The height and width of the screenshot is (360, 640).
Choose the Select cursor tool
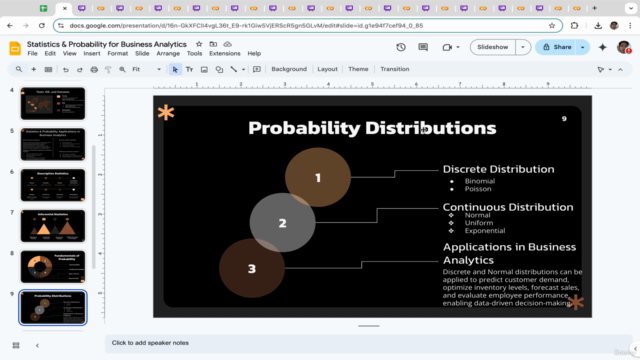click(x=175, y=69)
